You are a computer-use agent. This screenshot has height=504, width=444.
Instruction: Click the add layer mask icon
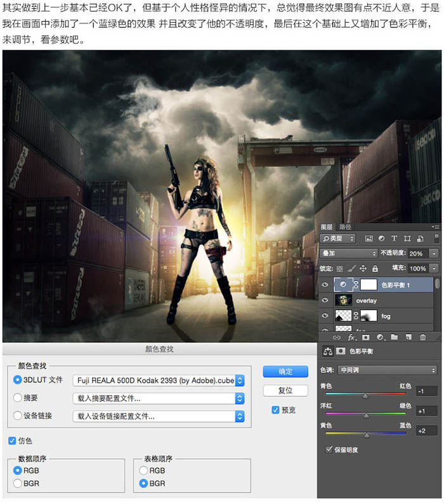point(365,337)
